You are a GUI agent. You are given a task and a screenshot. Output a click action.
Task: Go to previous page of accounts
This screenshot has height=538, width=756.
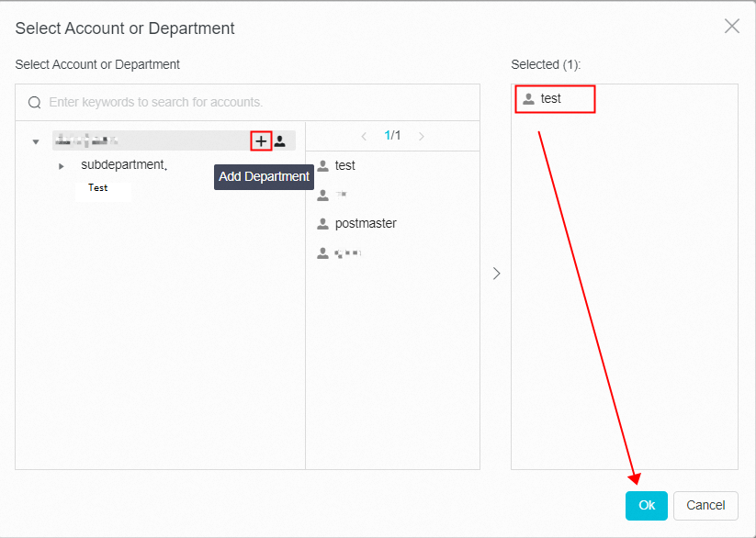tap(364, 136)
